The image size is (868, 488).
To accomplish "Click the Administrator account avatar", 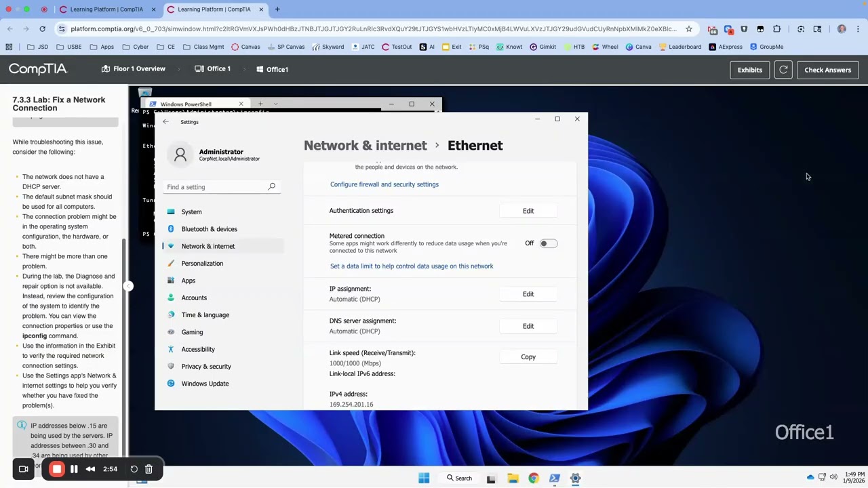I will (x=180, y=155).
